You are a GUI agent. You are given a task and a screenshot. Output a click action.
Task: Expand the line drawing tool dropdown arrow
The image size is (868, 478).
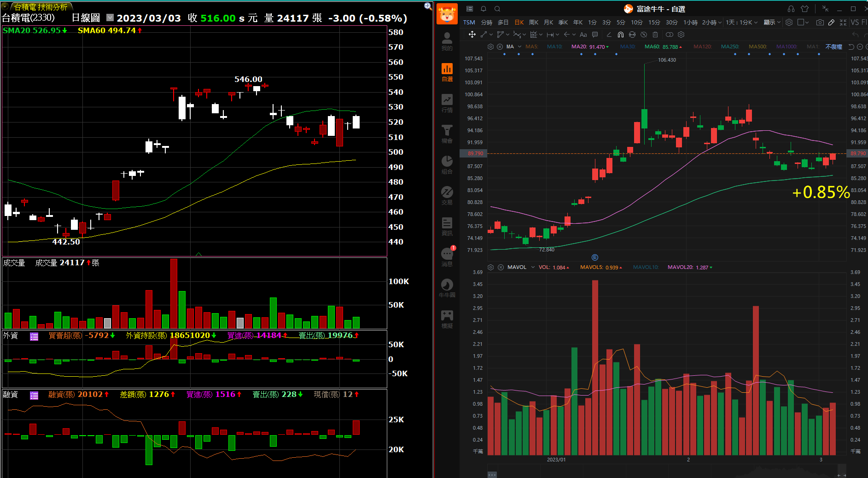[x=491, y=35]
